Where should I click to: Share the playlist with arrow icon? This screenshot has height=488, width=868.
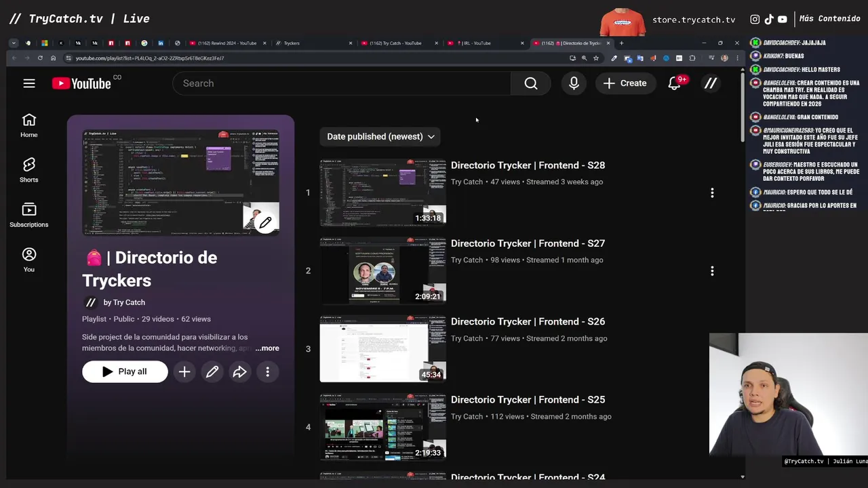pos(239,371)
